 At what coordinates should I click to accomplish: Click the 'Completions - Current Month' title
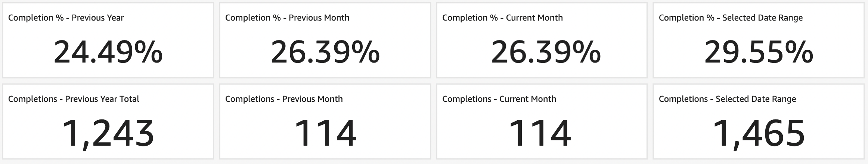499,99
